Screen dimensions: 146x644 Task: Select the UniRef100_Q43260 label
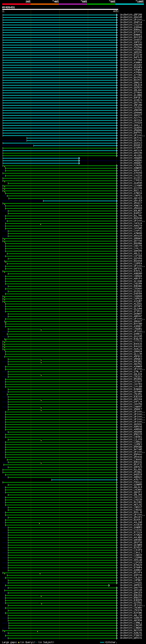point(131,65)
